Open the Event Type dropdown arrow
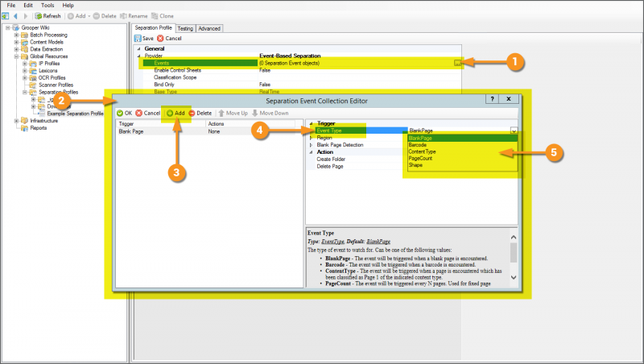Image resolution: width=644 pixels, height=364 pixels. click(x=514, y=130)
